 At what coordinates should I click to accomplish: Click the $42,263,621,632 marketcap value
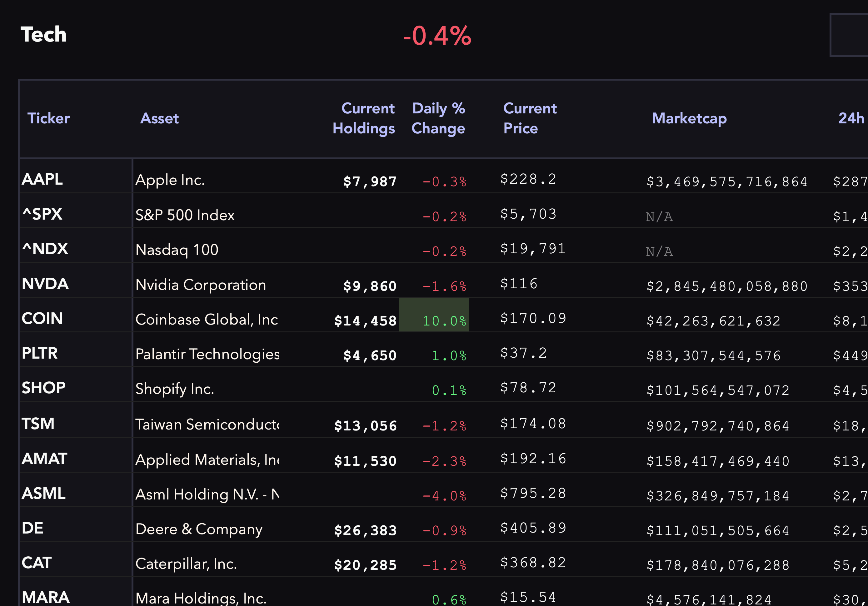click(x=713, y=321)
